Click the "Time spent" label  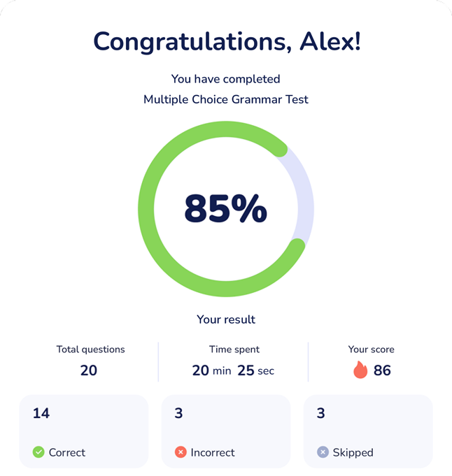tap(234, 349)
